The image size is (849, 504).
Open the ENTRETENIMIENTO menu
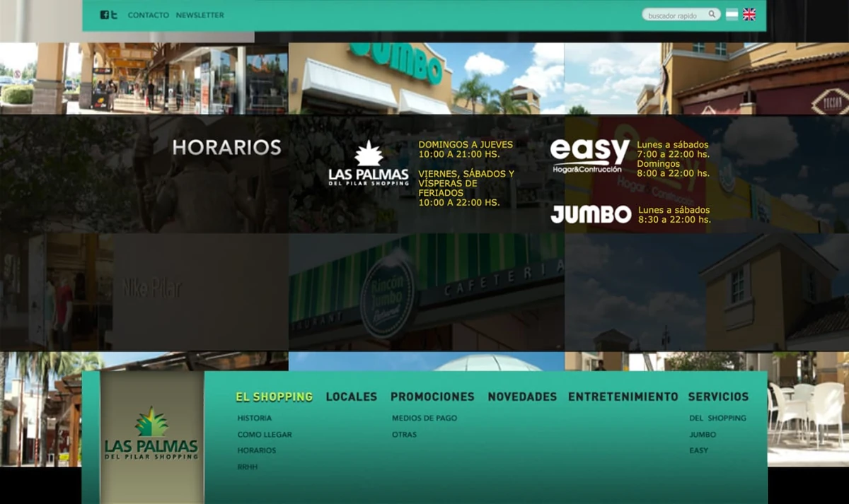[x=623, y=397]
